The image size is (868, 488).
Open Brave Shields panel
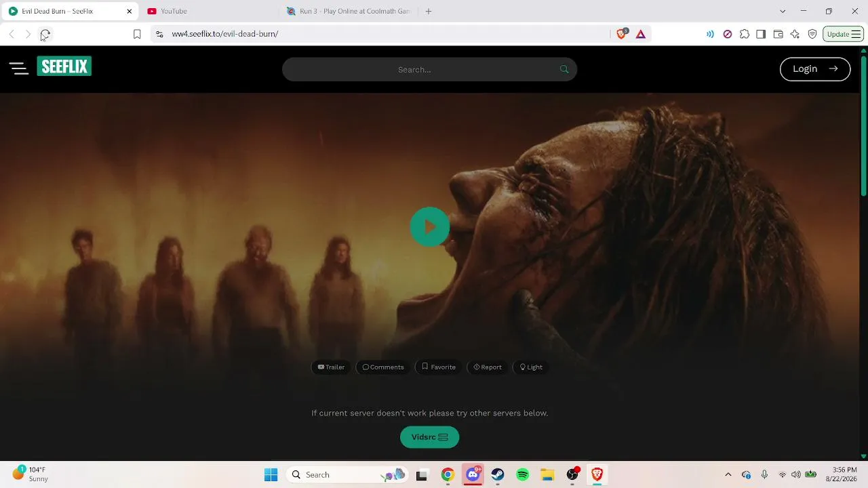622,34
